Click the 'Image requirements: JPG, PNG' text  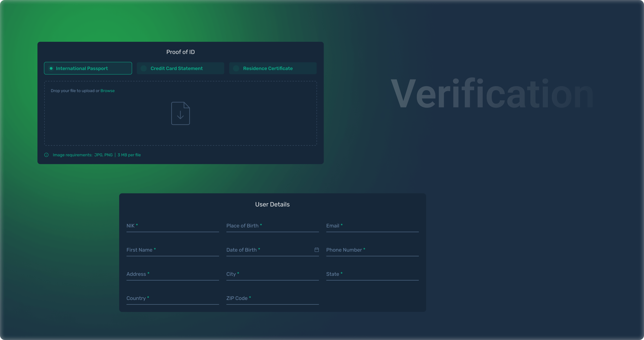82,155
